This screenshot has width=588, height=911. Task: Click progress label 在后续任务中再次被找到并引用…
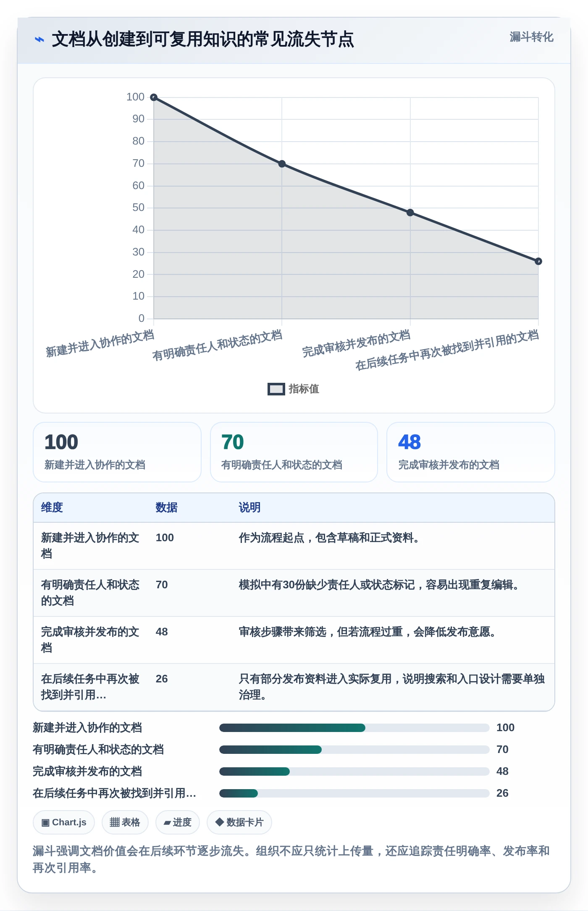[x=114, y=793]
